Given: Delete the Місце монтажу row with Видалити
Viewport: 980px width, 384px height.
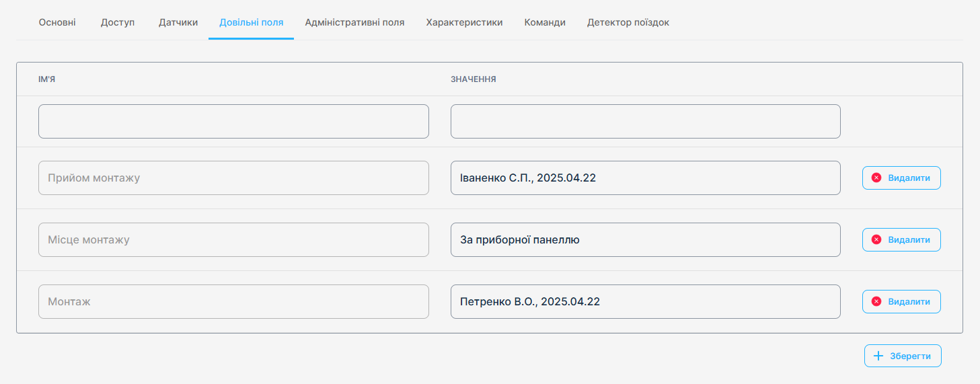Looking at the screenshot, I should point(901,239).
